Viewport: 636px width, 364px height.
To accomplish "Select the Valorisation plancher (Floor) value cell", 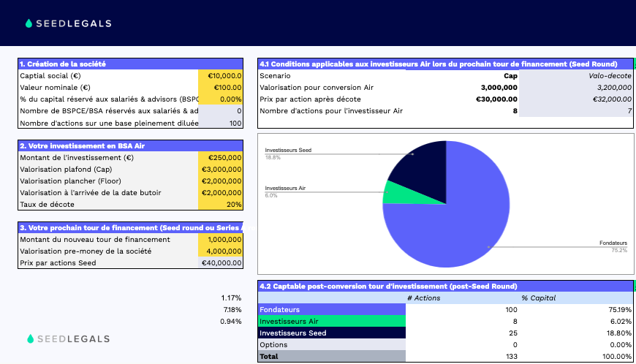I will [220, 181].
